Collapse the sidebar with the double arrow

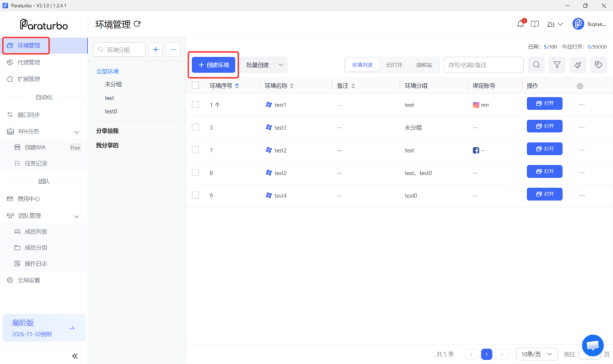[75, 356]
